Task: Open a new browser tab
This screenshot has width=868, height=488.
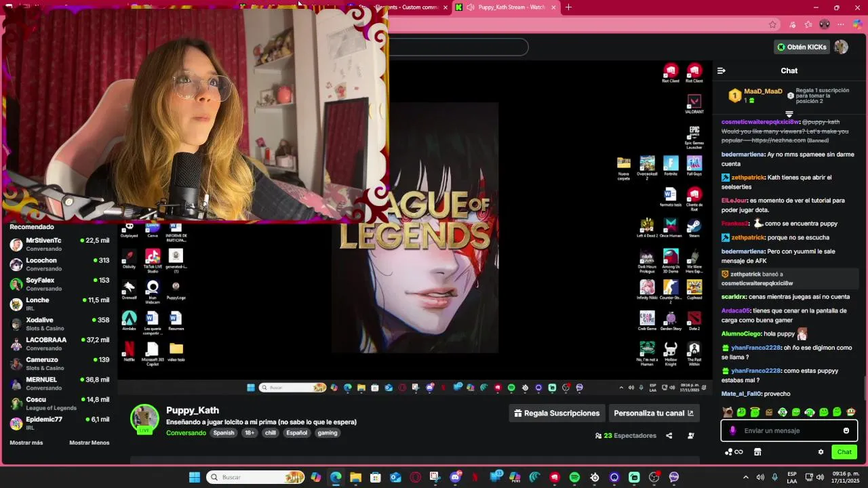Action: (x=568, y=7)
